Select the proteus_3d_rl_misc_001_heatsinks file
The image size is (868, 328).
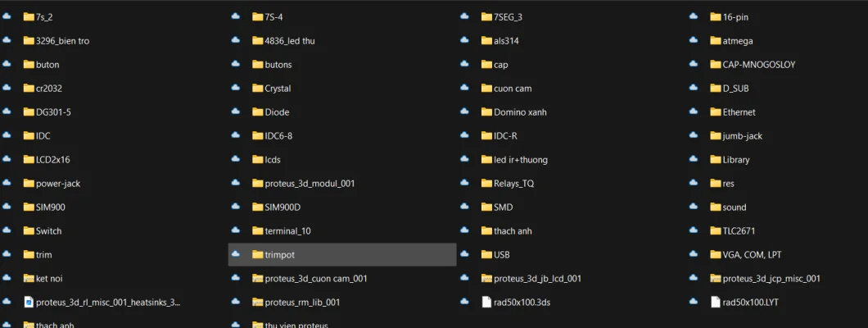tap(107, 302)
